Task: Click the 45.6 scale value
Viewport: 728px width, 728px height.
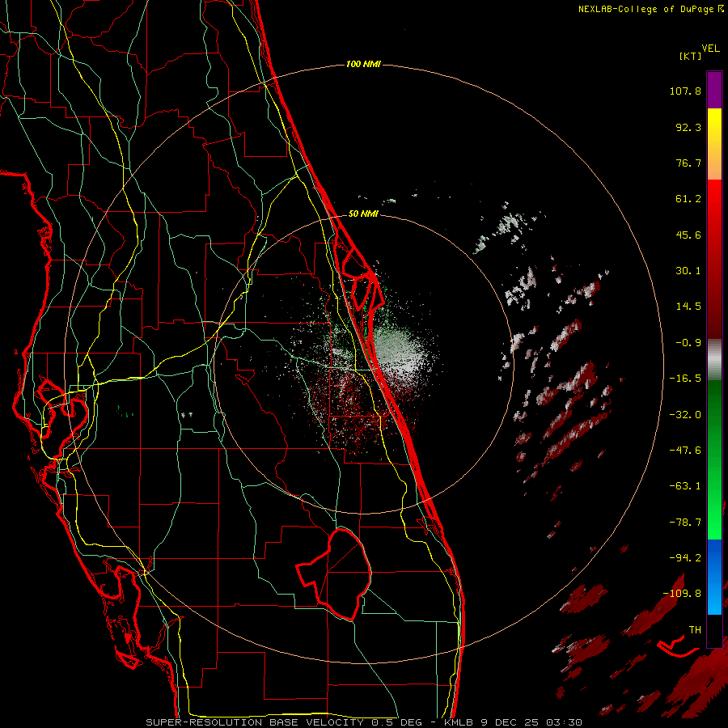Action: tap(688, 235)
